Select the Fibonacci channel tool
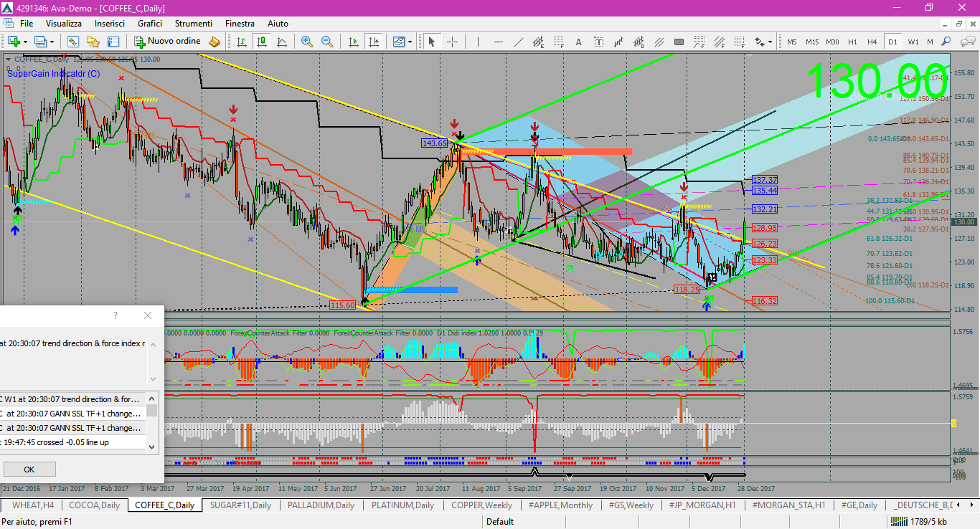Viewport: 980px width, 529px height. point(719,42)
